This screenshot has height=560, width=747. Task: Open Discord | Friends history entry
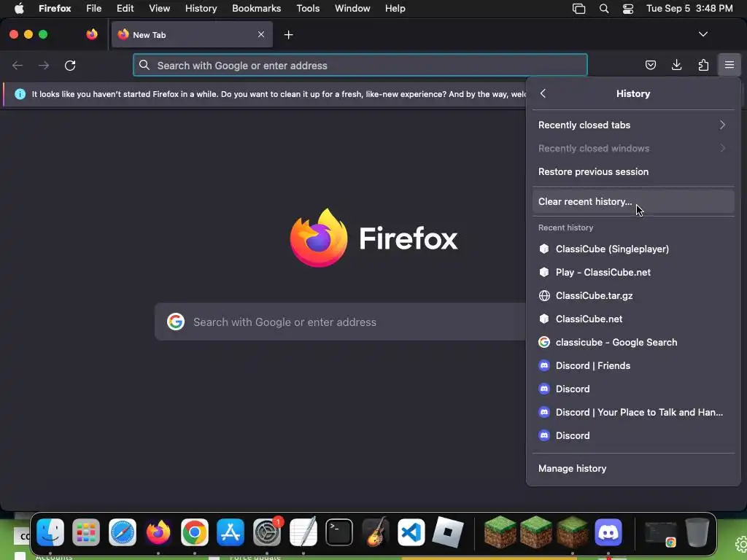[632, 366]
